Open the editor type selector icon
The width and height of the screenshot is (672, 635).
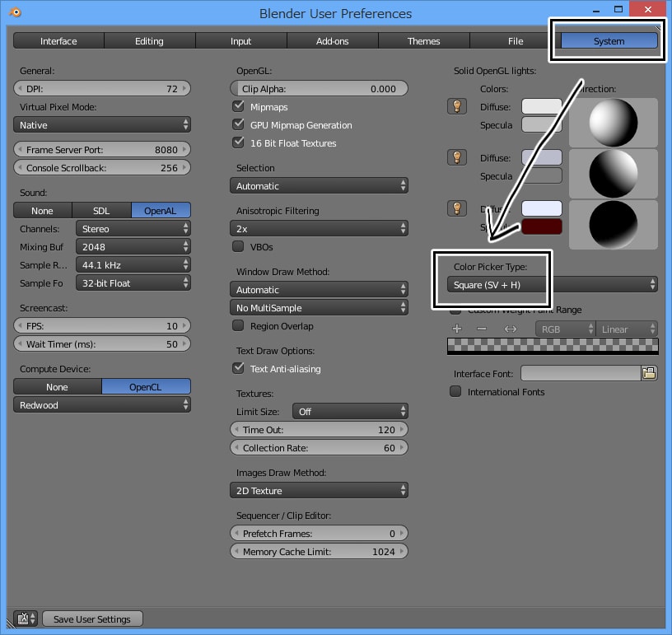click(x=26, y=619)
